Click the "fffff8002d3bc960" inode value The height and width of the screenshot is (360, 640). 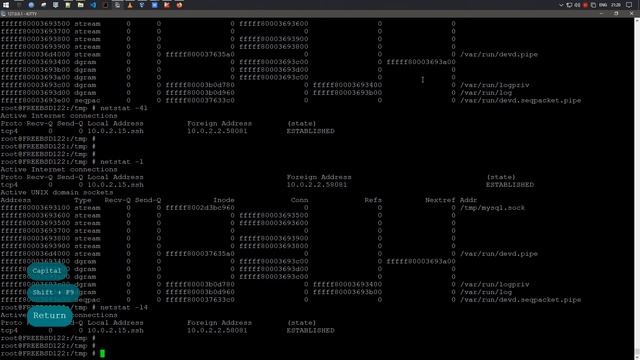tap(200, 208)
